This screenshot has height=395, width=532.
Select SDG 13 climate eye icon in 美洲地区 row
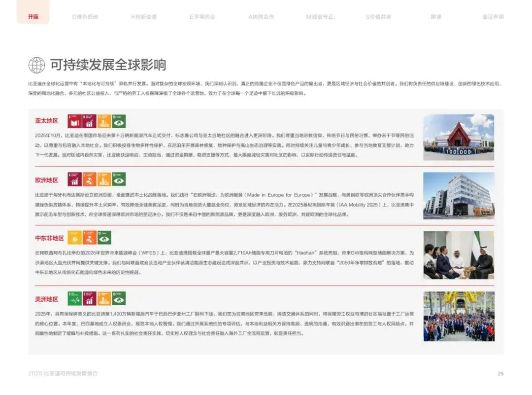click(x=119, y=298)
